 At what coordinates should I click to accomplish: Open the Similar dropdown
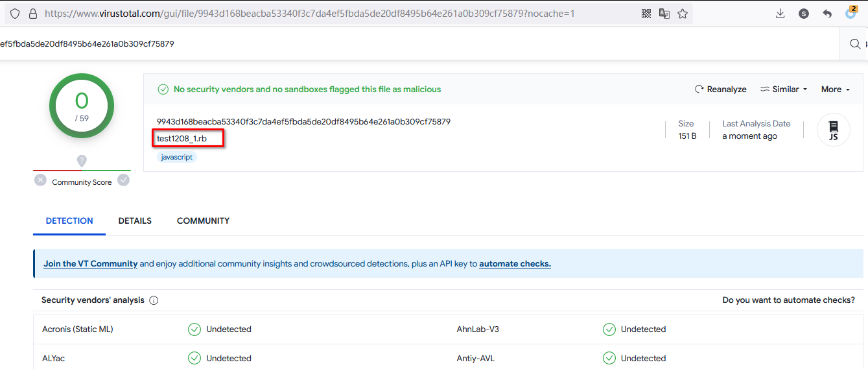pos(784,89)
